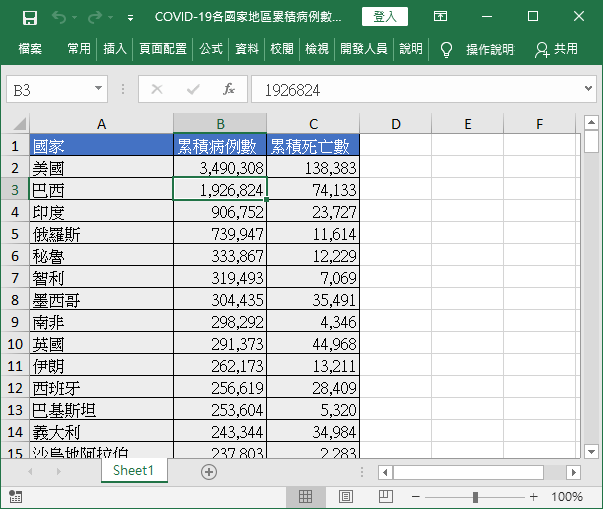Switch to Page Break Preview
This screenshot has height=509, width=603.
click(x=386, y=497)
